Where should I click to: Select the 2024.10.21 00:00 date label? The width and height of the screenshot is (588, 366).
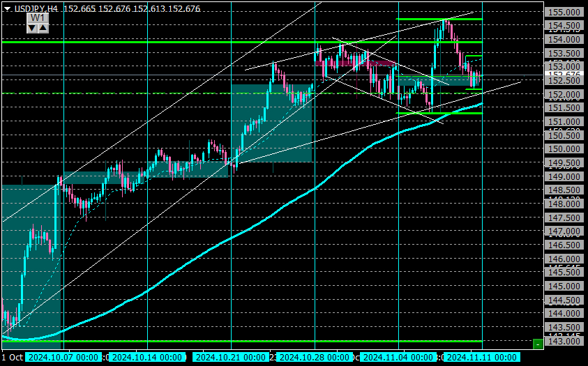click(232, 357)
